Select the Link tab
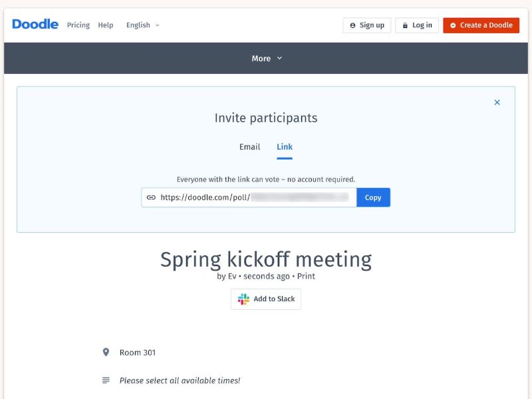The width and height of the screenshot is (532, 399). click(285, 147)
